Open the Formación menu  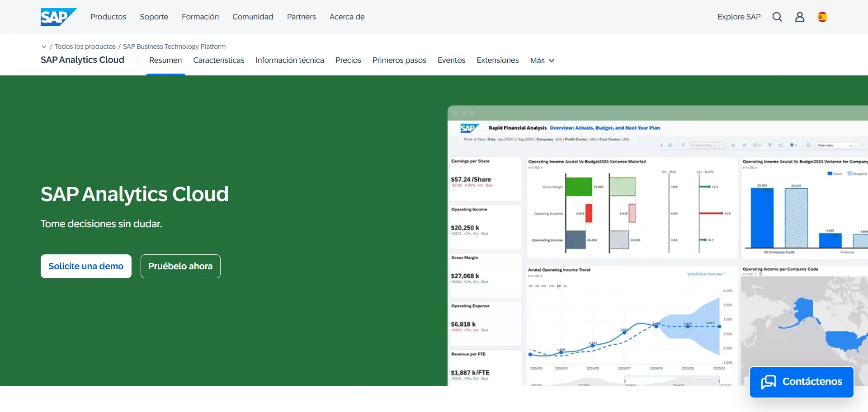(200, 17)
